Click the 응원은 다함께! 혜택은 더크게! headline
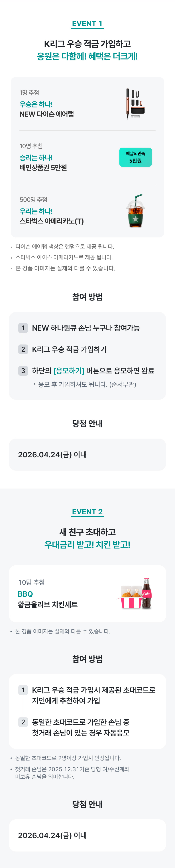 click(x=87, y=56)
